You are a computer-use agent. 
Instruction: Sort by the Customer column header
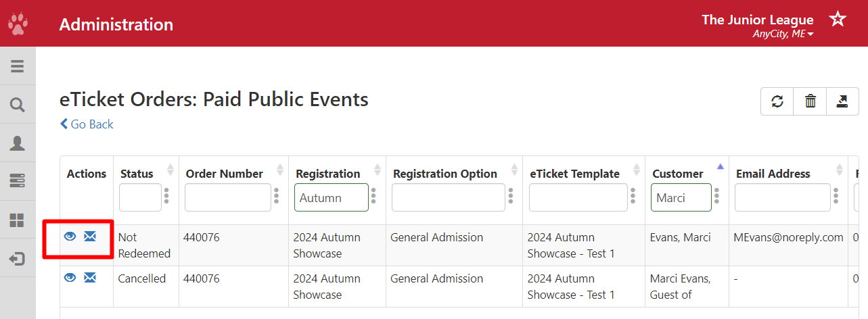pyautogui.click(x=678, y=174)
